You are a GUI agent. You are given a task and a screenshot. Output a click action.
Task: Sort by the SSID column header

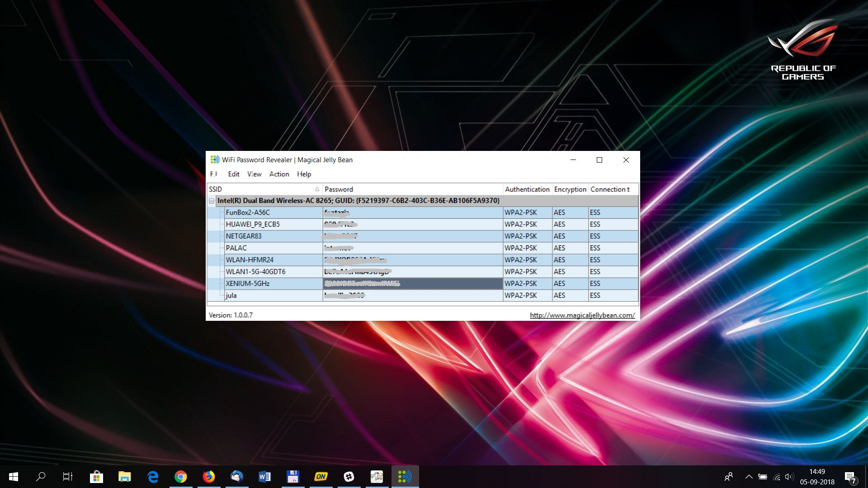coord(264,189)
